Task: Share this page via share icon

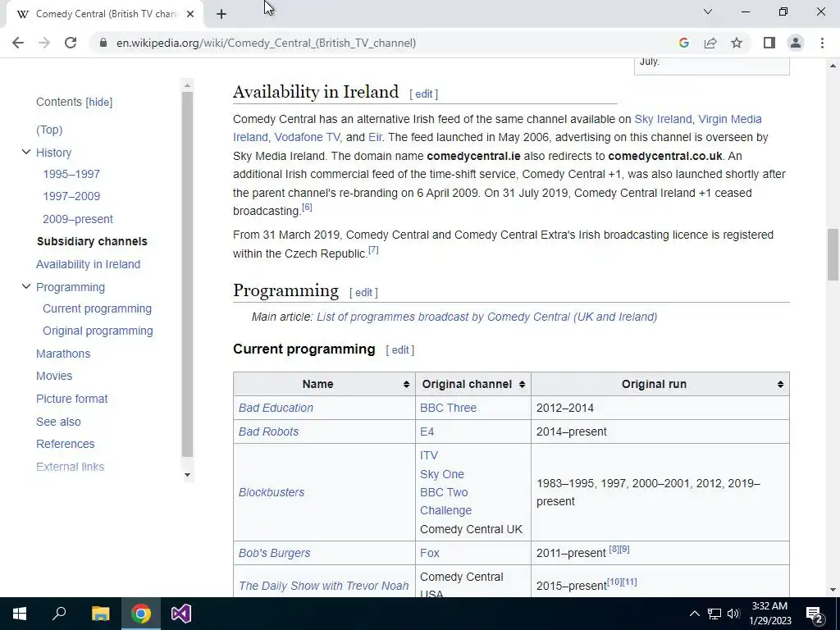Action: click(x=710, y=43)
